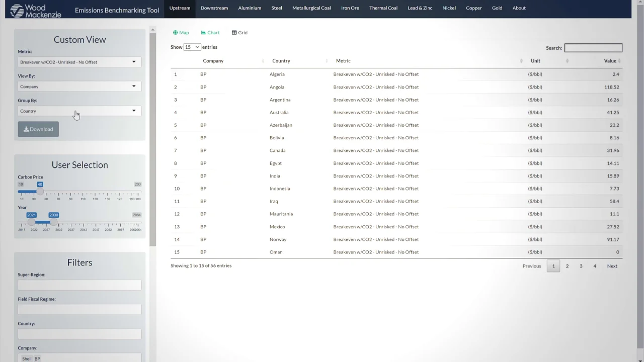
Task: Click the value 41.25
Action: point(613,113)
